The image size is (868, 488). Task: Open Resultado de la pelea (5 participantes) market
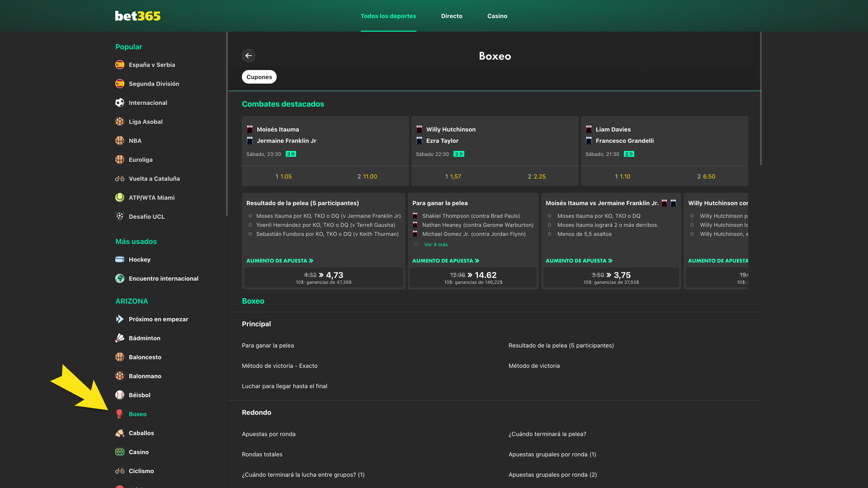point(561,345)
